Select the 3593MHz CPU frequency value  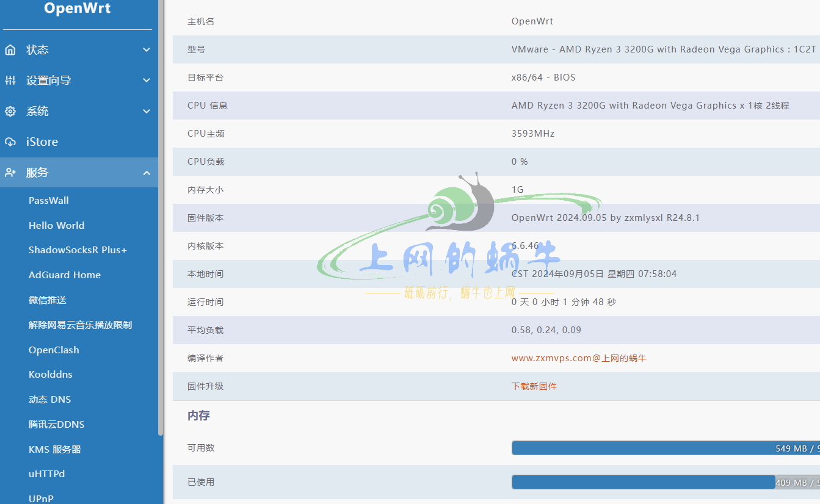tap(533, 134)
